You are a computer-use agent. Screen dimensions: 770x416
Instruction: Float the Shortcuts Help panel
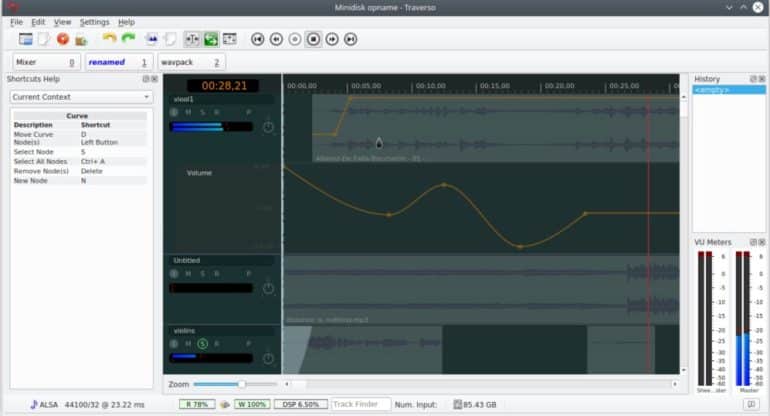tap(145, 79)
